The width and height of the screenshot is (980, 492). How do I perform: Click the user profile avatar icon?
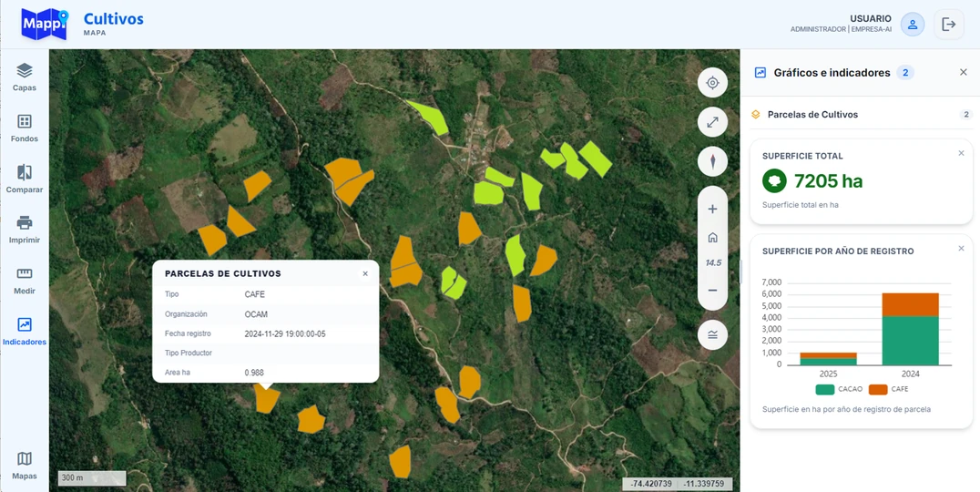point(913,25)
